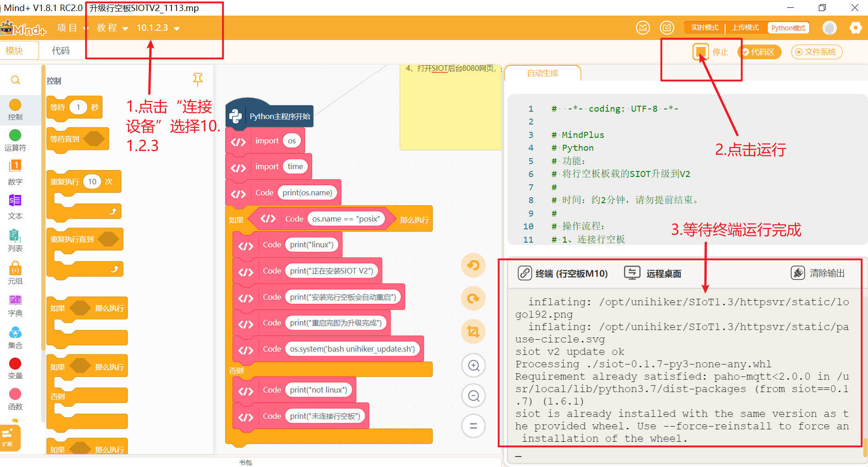This screenshot has width=868, height=467.
Task: Switch to 上传模式 upload mode
Action: tap(745, 28)
